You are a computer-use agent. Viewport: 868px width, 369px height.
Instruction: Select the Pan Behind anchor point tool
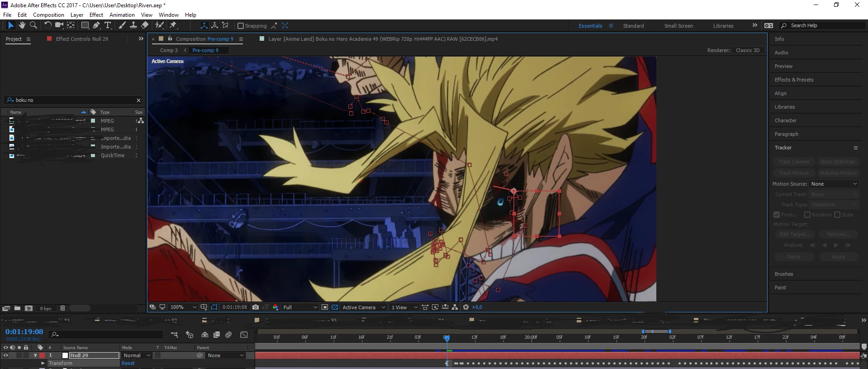coord(71,25)
